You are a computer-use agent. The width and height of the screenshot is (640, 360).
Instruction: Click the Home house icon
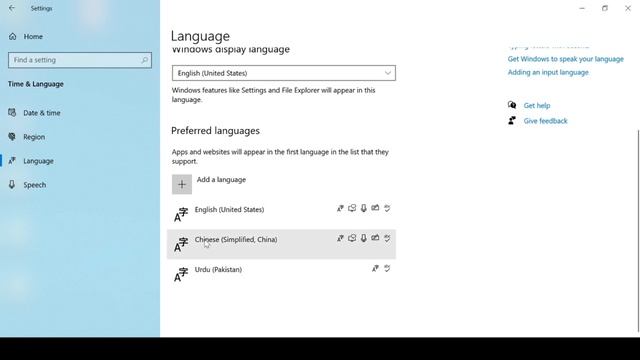(13, 36)
